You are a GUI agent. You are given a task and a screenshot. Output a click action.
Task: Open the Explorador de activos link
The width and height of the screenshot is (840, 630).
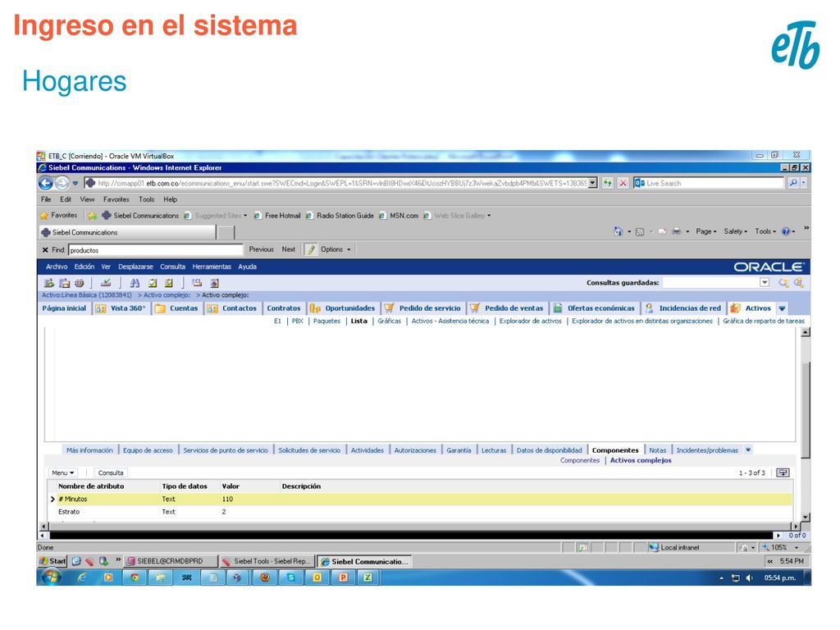[531, 322]
